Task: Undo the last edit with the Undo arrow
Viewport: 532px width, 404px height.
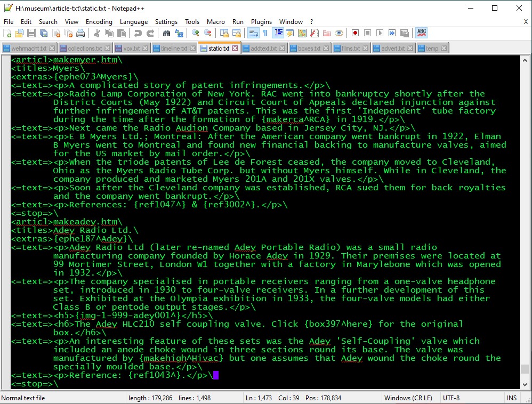Action: (138, 33)
